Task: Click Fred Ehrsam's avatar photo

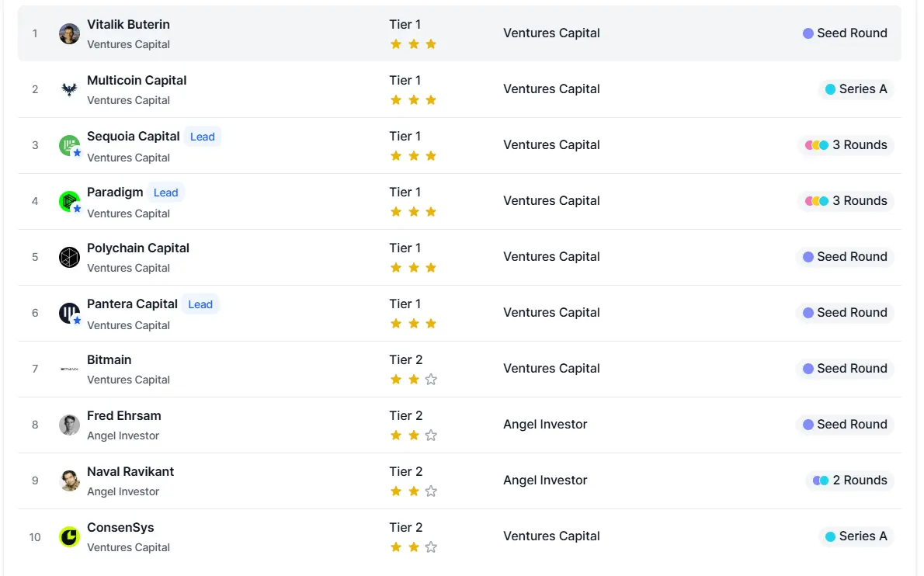Action: (69, 425)
